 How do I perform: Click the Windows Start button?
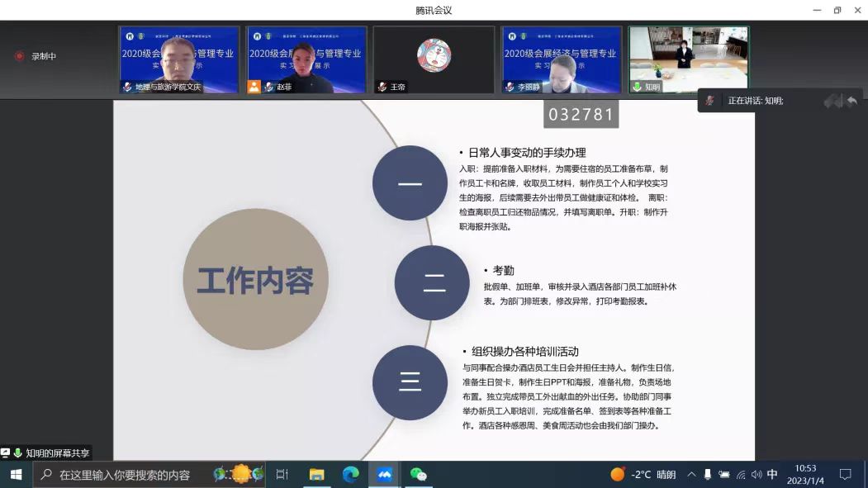tap(16, 475)
